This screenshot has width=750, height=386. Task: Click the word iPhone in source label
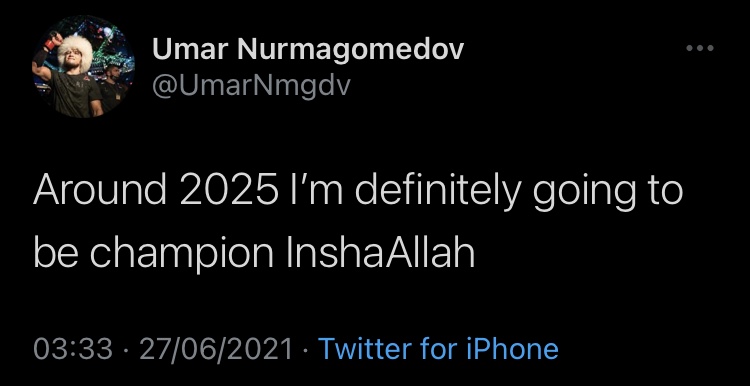pyautogui.click(x=512, y=348)
